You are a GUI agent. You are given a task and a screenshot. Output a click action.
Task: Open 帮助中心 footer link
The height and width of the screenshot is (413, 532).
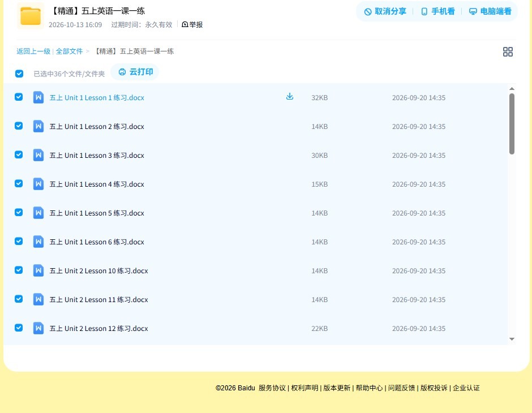[369, 388]
